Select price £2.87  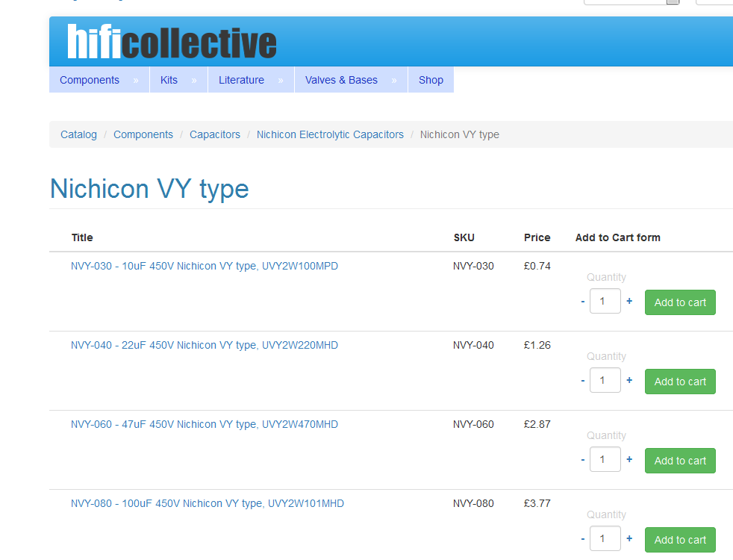(537, 424)
